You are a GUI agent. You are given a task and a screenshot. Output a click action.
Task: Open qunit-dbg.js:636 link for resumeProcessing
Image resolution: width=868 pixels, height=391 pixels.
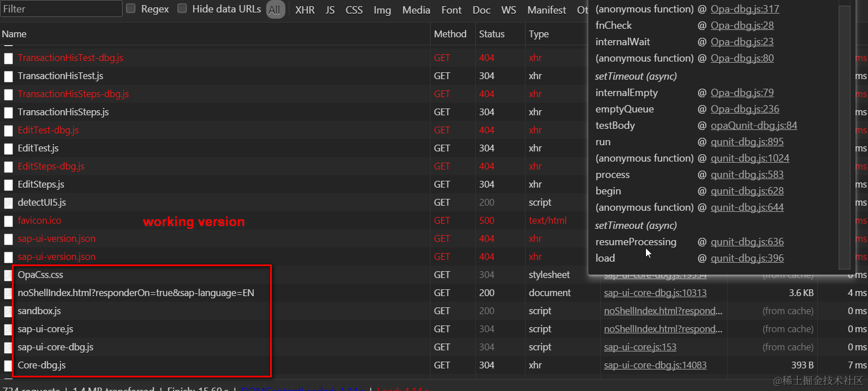tap(747, 242)
